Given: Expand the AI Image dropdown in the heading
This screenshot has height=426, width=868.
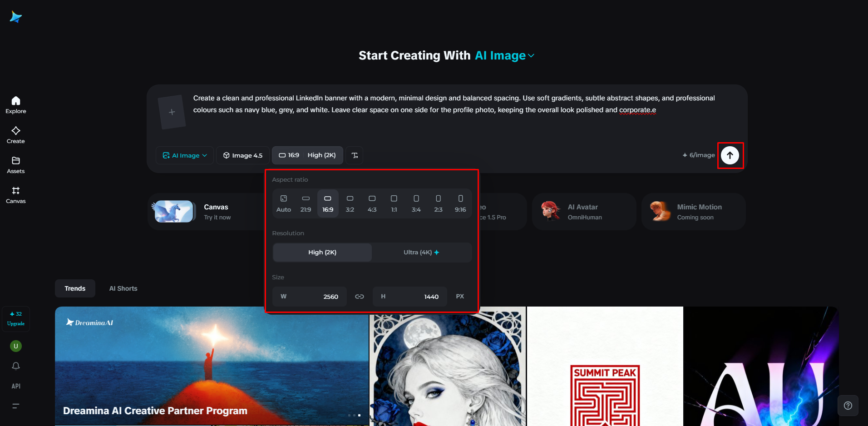Looking at the screenshot, I should [505, 55].
